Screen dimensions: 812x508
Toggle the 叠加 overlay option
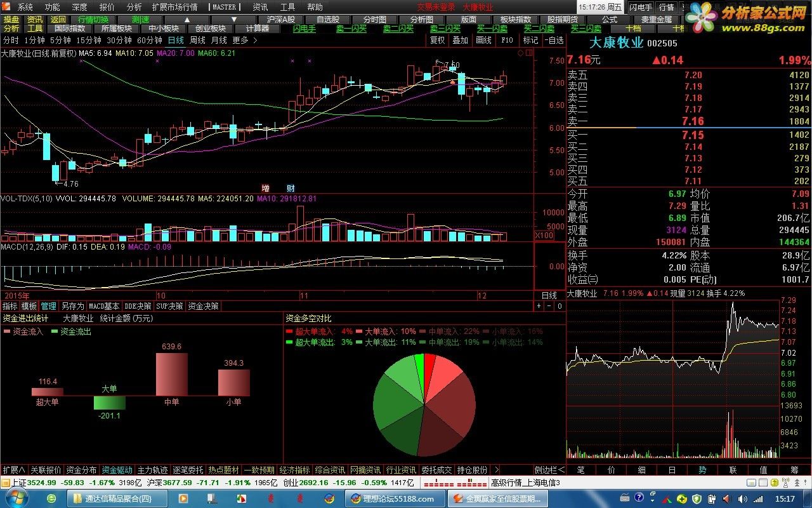[x=460, y=40]
